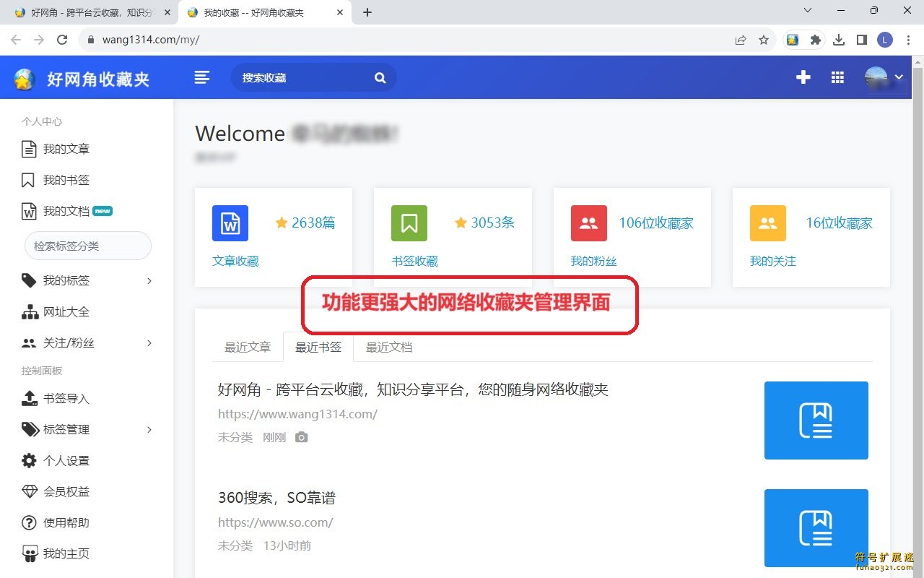924x578 pixels.
Task: Click the 标签管理 tags icon
Action: (x=30, y=429)
